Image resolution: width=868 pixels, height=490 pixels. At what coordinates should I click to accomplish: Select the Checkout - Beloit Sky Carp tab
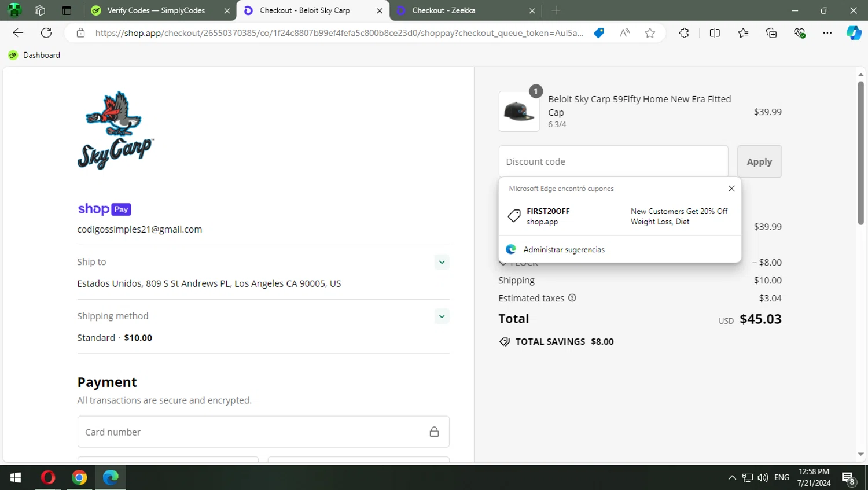click(304, 10)
